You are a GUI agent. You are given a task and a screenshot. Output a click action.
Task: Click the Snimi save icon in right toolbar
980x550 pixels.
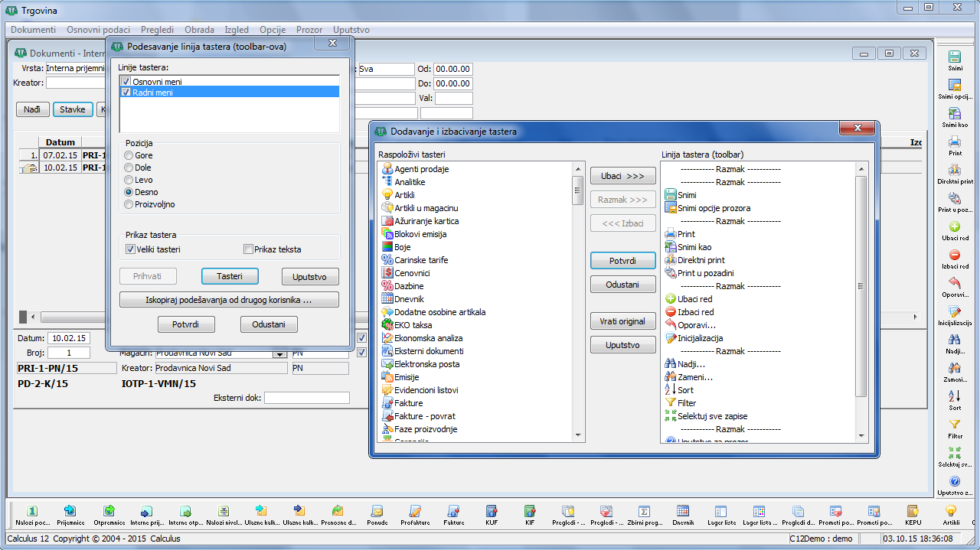pos(955,57)
